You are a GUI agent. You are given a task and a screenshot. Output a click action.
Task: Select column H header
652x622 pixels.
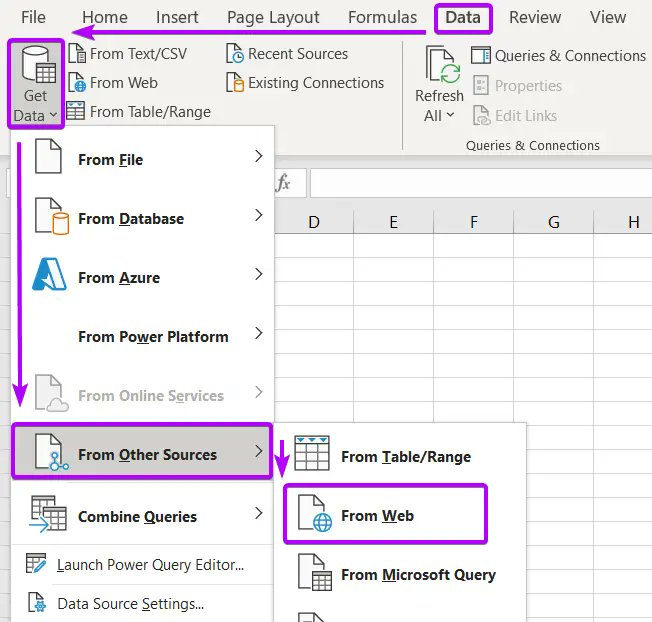click(622, 222)
